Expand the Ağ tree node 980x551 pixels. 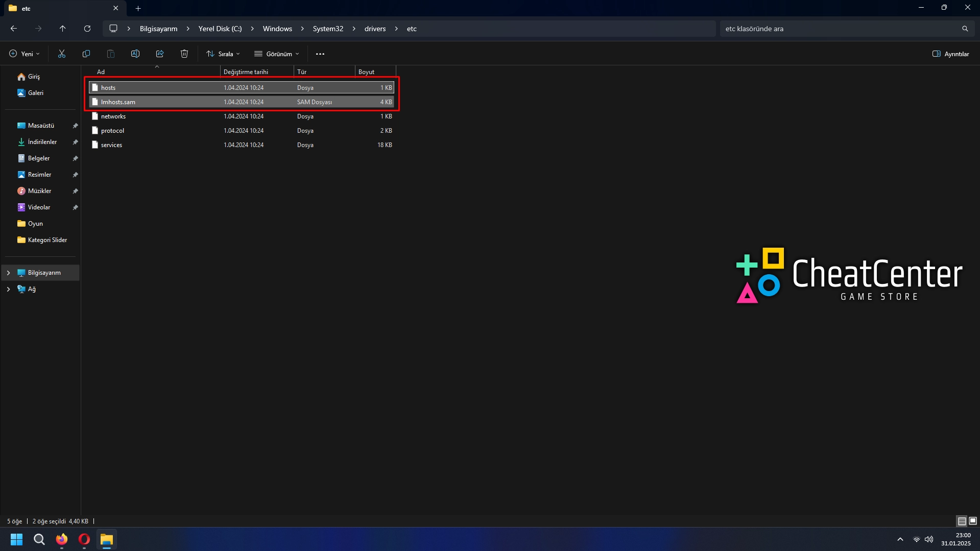tap(8, 289)
